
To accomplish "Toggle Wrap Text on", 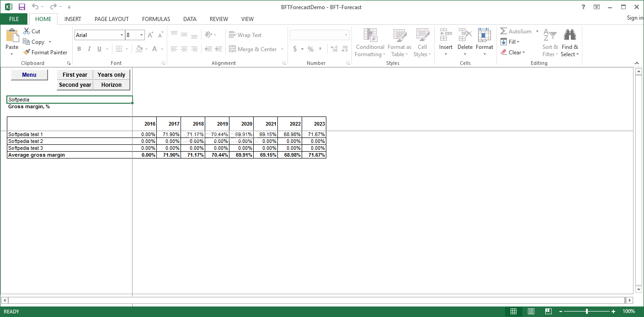I will (245, 35).
